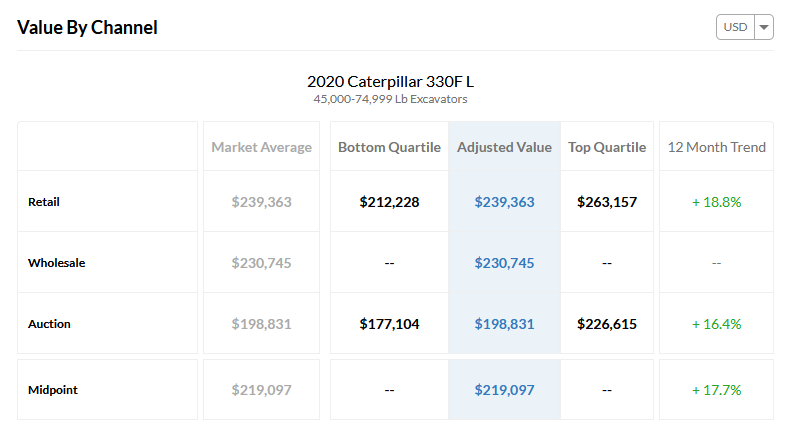
Task: Click the 12 Month Trend column header
Action: 716,147
